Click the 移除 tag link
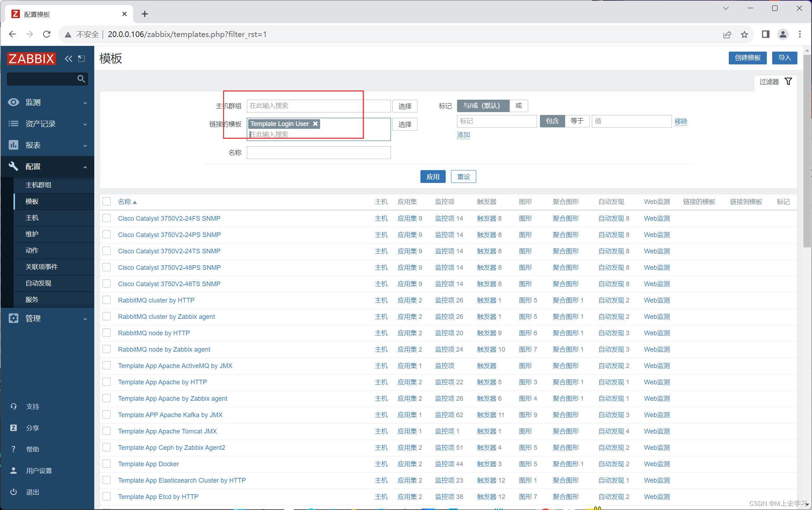 (681, 121)
